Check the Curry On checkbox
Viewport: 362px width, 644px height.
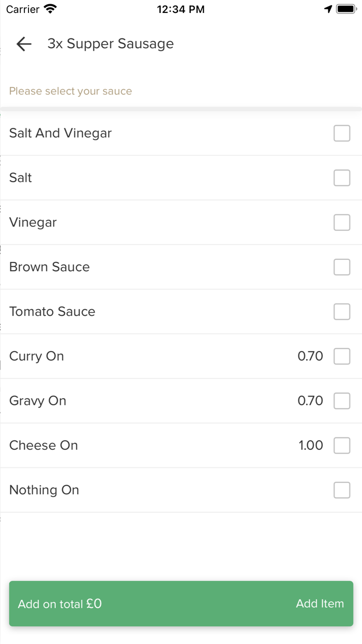pyautogui.click(x=342, y=356)
